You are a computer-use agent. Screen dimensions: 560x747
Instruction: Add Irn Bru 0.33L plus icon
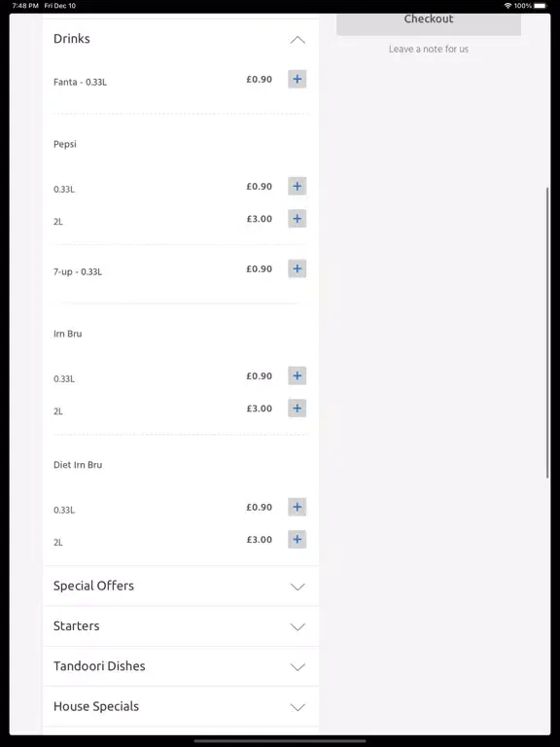[x=297, y=375]
